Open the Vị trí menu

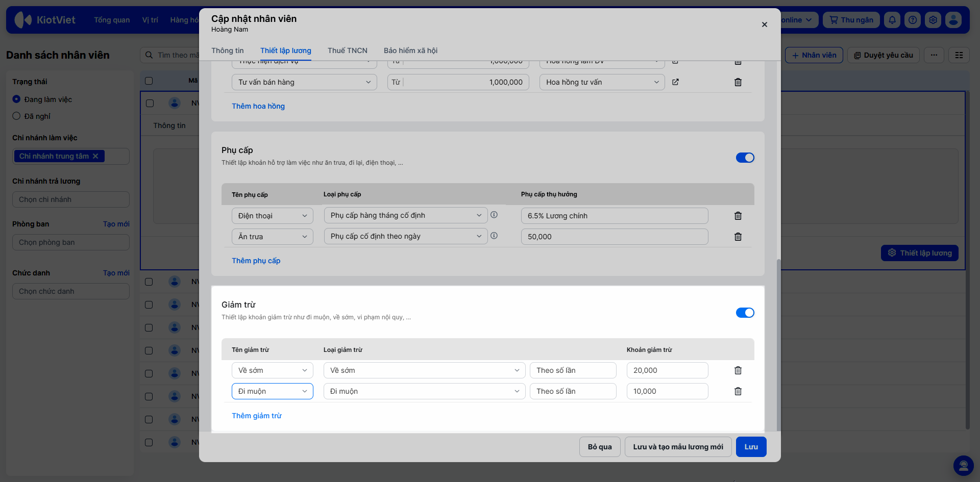(x=150, y=20)
